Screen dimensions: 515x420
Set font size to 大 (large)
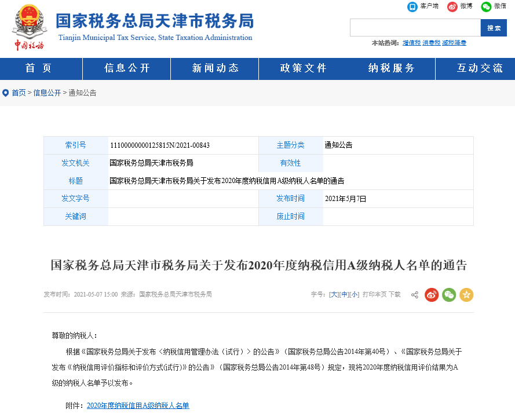(x=334, y=295)
